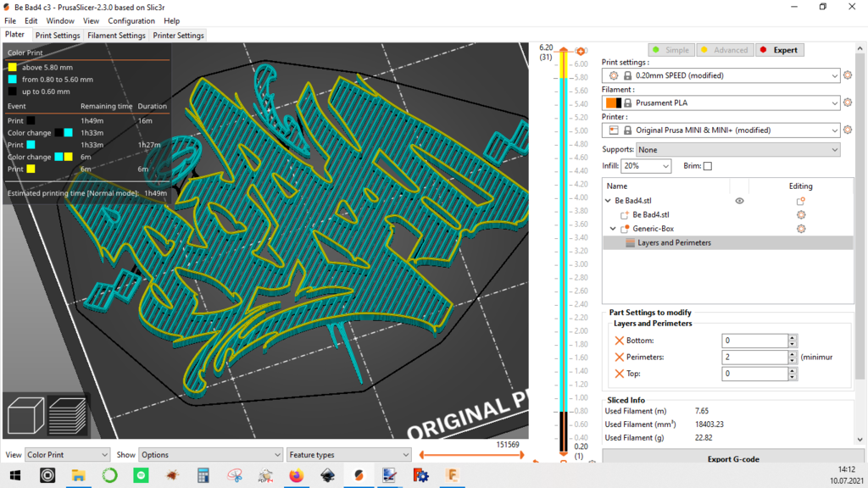
Task: Collapse the Generic-Box tree node
Action: (614, 229)
